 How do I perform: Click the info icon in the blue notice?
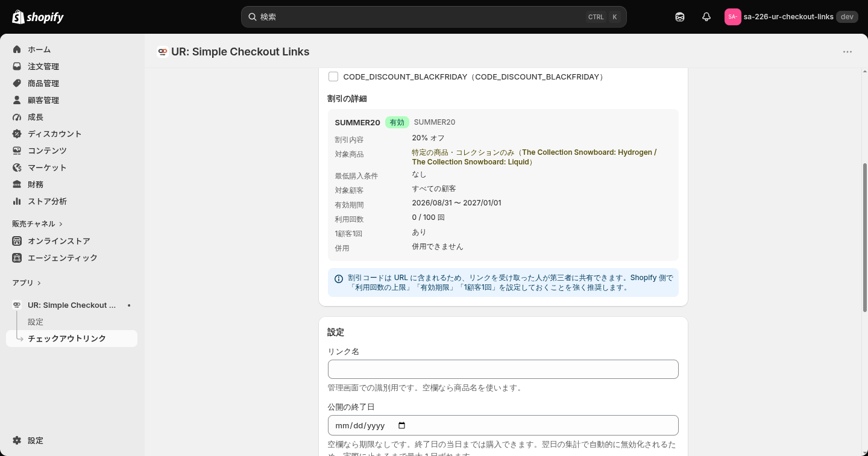[x=339, y=279]
